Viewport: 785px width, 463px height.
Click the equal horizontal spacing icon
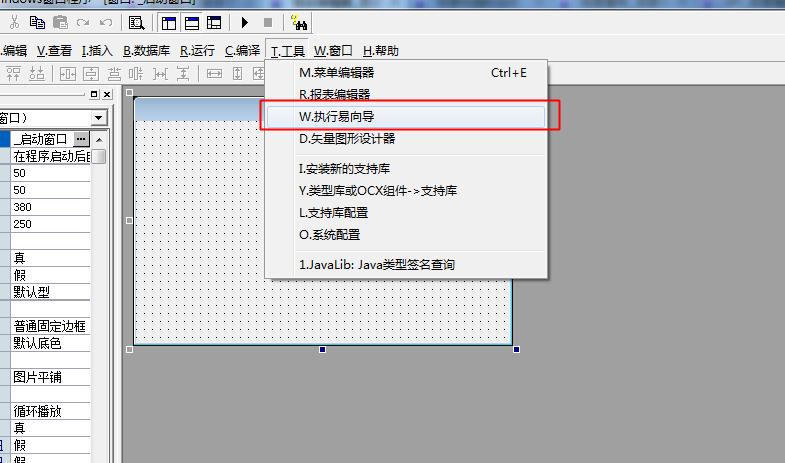(x=160, y=74)
